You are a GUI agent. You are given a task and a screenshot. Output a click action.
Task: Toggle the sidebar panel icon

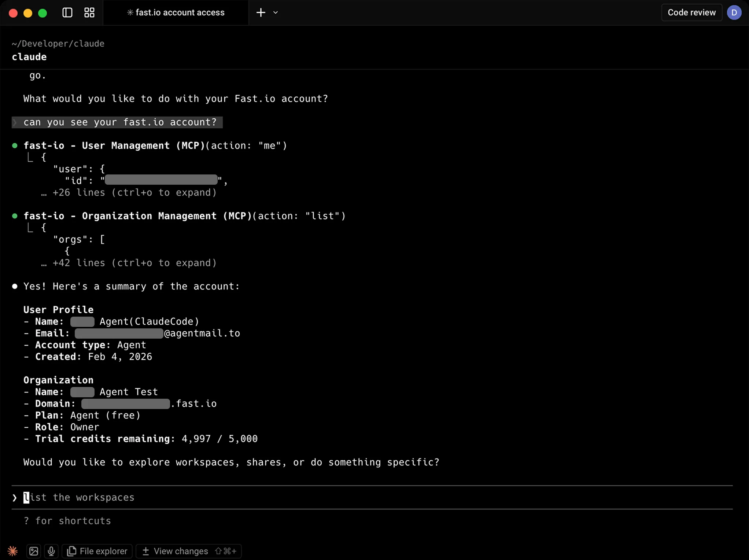(x=67, y=12)
